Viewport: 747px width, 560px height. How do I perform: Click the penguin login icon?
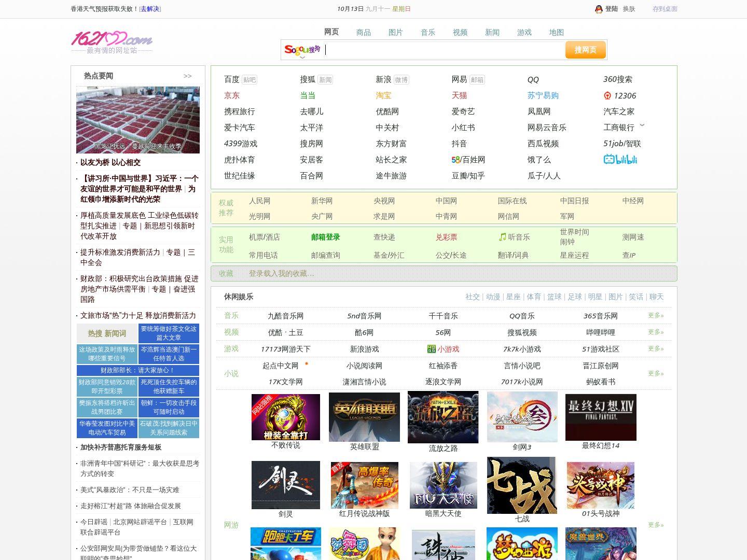coord(599,9)
